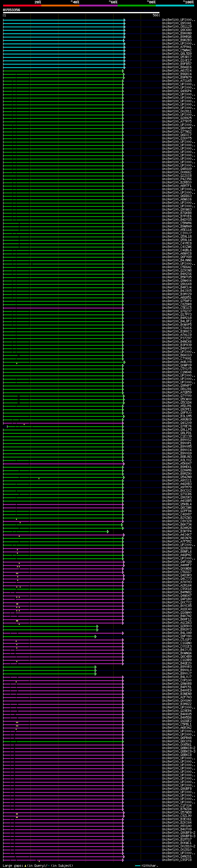Viewport: 197px width, 868px height.
Task: Click the UniRef100_A7QB59 label
Action: tap(177, 393)
